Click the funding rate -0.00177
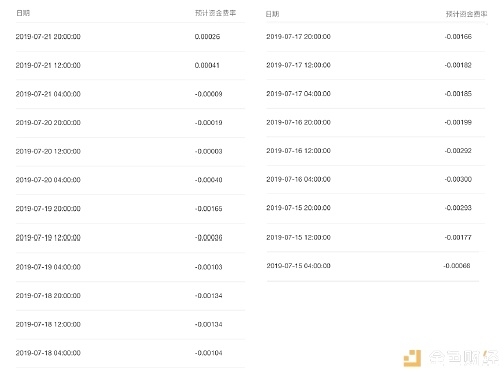504x372 pixels. [x=458, y=237]
